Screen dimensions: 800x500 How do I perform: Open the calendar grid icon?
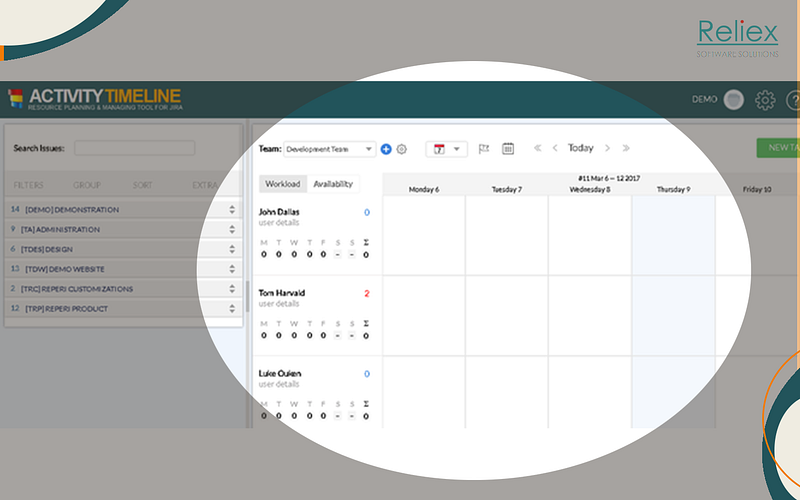(x=508, y=148)
